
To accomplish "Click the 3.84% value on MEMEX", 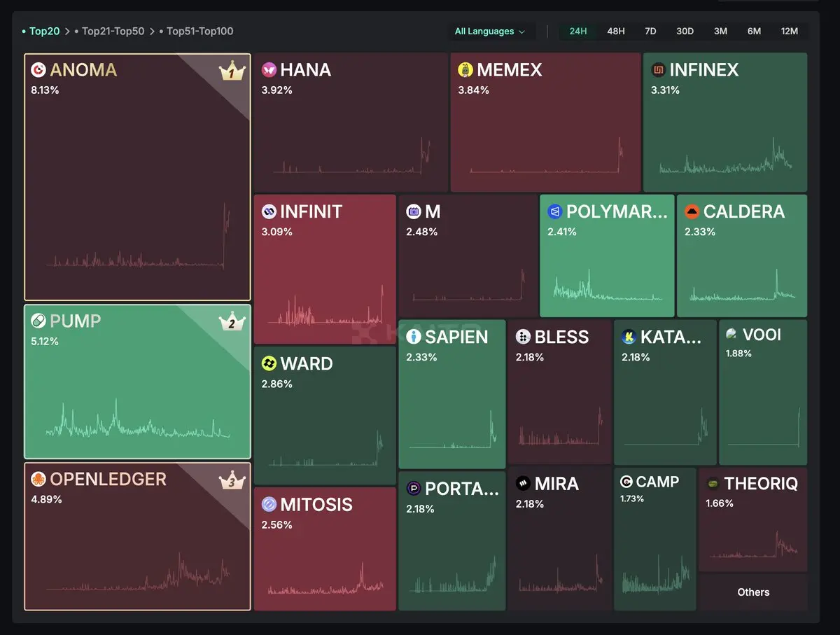I will click(474, 90).
